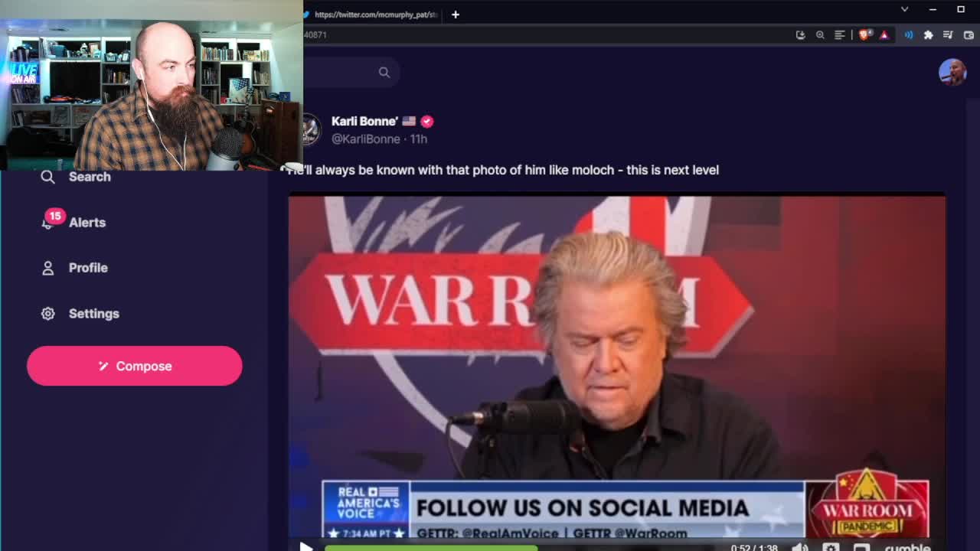Click the install app icon in address bar
Viewport: 980px width, 551px height.
point(800,34)
